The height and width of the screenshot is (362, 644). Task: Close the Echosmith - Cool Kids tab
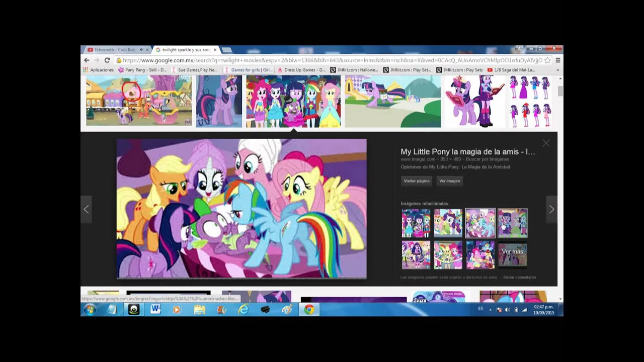(147, 50)
